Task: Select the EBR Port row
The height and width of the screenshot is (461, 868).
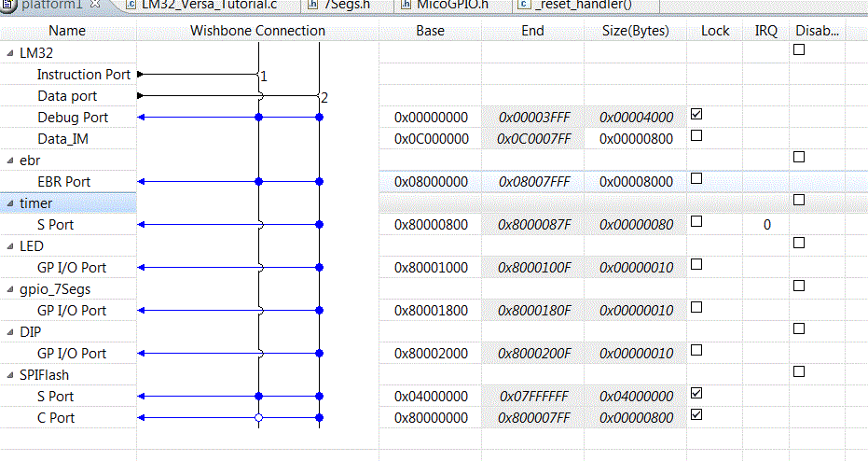Action: point(63,182)
